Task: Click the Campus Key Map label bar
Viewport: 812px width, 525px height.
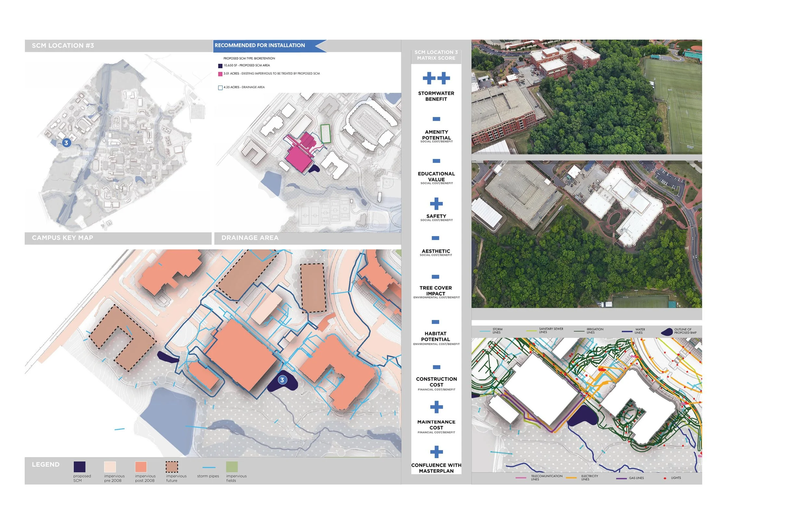Action: 63,238
